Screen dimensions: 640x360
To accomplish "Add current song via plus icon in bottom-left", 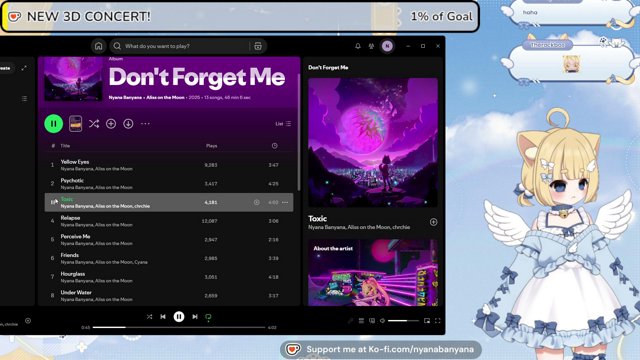I will point(28,321).
